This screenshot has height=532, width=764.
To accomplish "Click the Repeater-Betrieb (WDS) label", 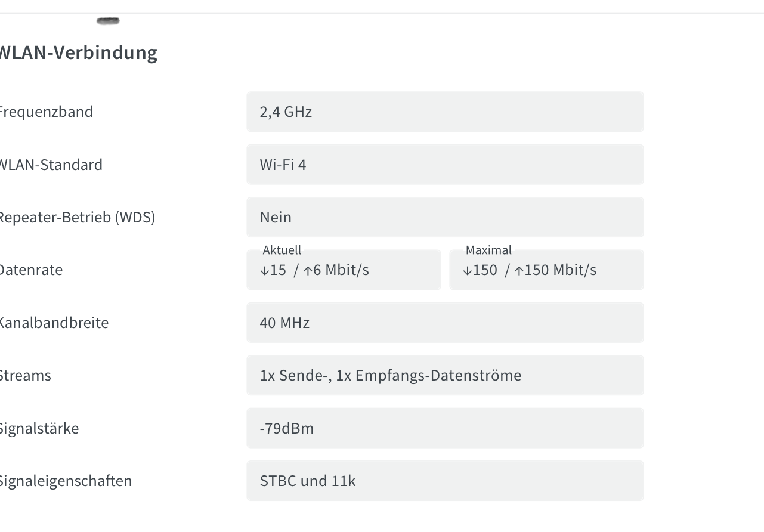I will [x=77, y=217].
